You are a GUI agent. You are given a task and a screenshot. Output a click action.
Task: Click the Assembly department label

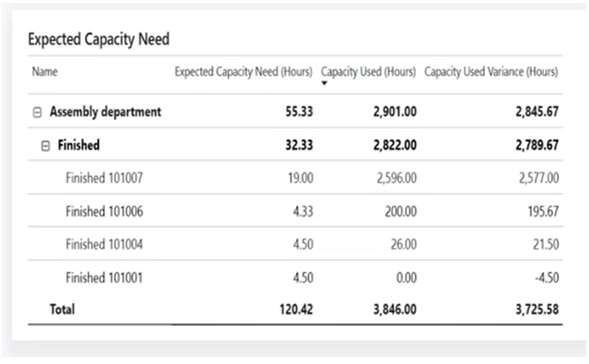(105, 112)
